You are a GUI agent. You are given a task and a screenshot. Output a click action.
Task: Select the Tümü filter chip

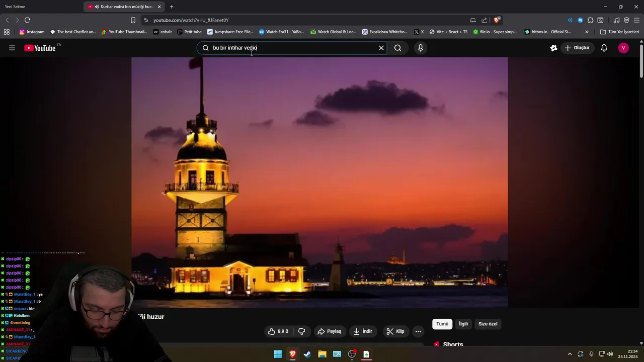pos(442,324)
